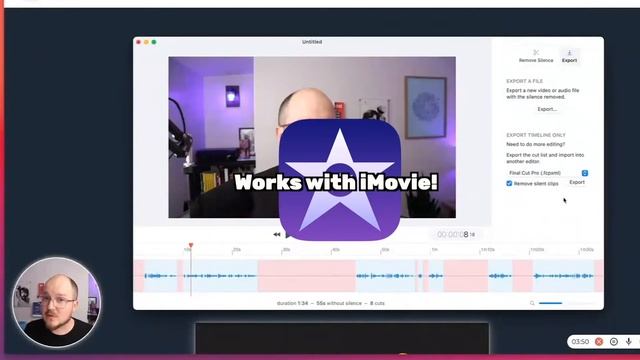Click the 'duration 1:34' status text

292,303
